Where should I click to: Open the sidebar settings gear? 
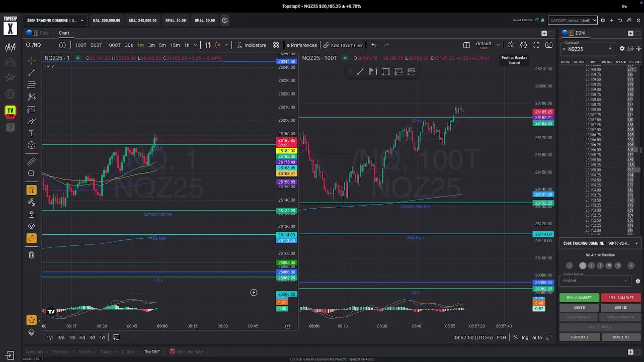[10, 94]
